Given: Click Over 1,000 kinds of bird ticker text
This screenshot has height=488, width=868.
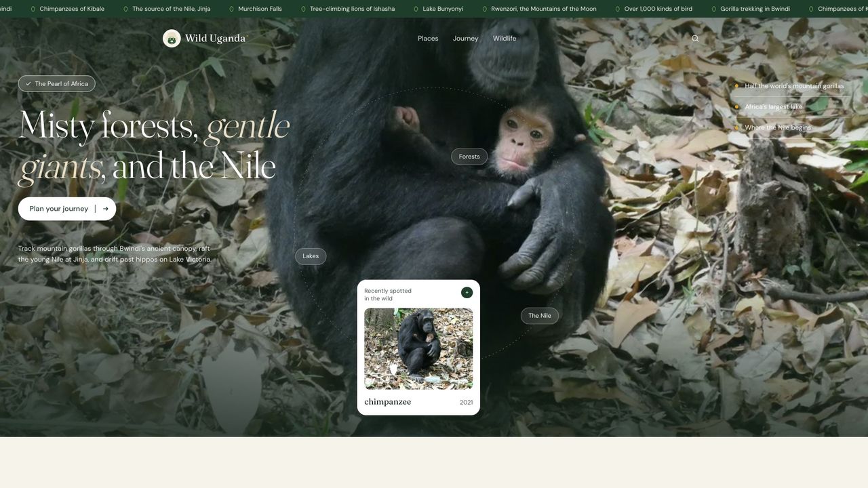Looking at the screenshot, I should point(658,9).
